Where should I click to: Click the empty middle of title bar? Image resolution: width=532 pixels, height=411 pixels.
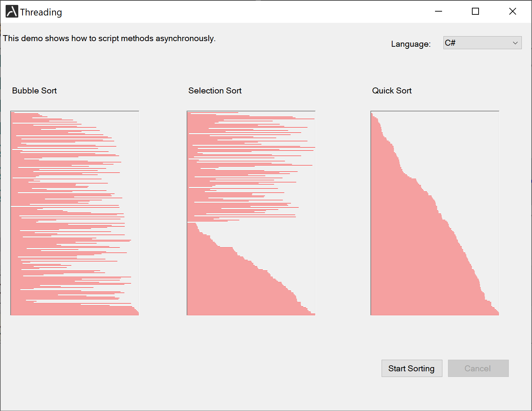pos(246,12)
